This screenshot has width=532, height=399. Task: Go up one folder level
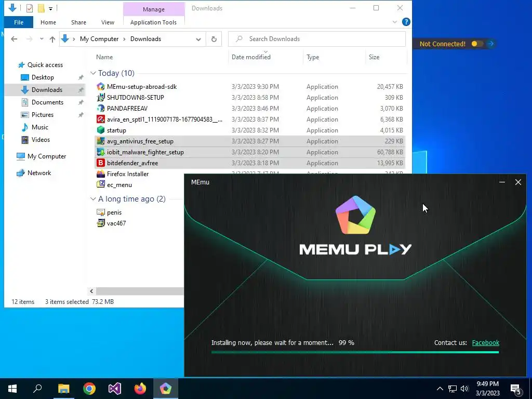(52, 39)
